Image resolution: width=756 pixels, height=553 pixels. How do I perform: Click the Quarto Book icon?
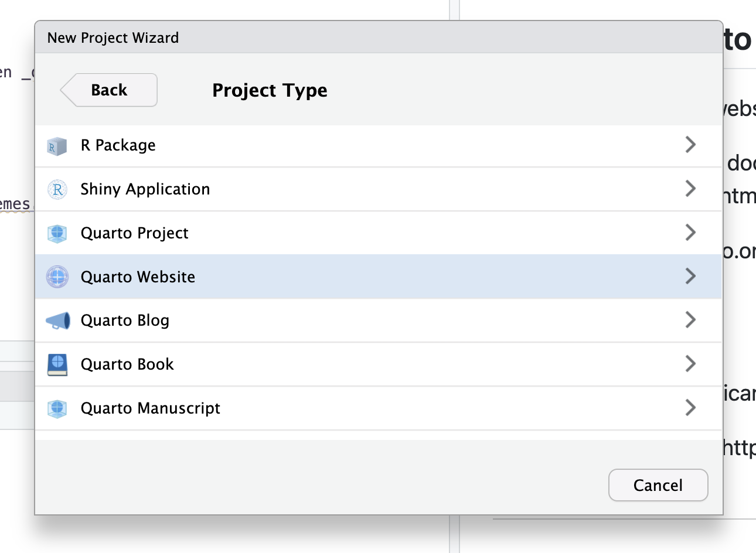(x=57, y=364)
